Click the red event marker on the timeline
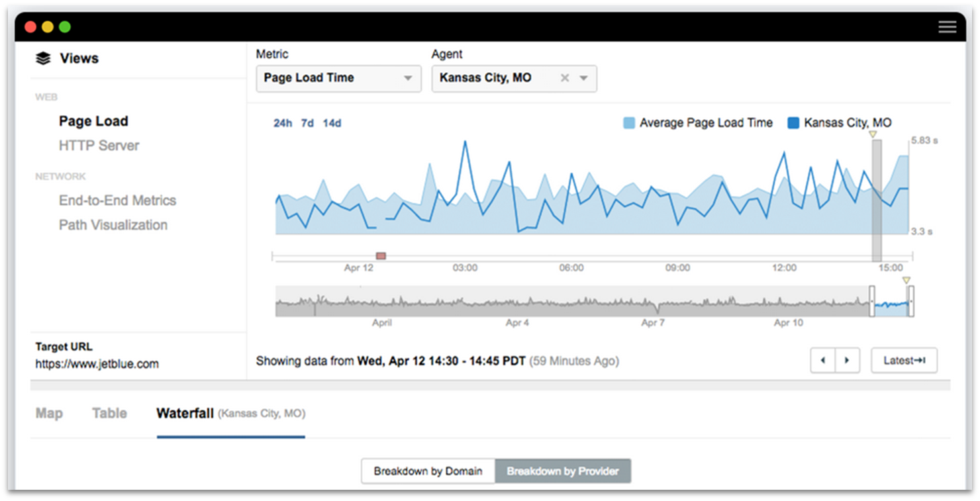 381,255
